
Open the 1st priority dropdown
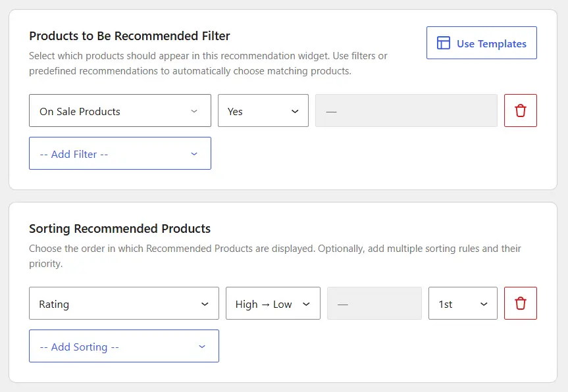click(x=463, y=303)
